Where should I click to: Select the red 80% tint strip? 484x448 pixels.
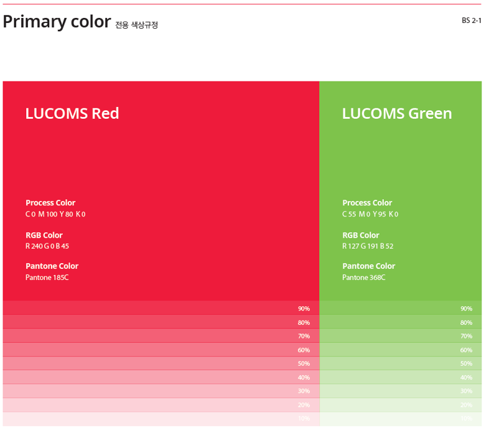click(161, 322)
